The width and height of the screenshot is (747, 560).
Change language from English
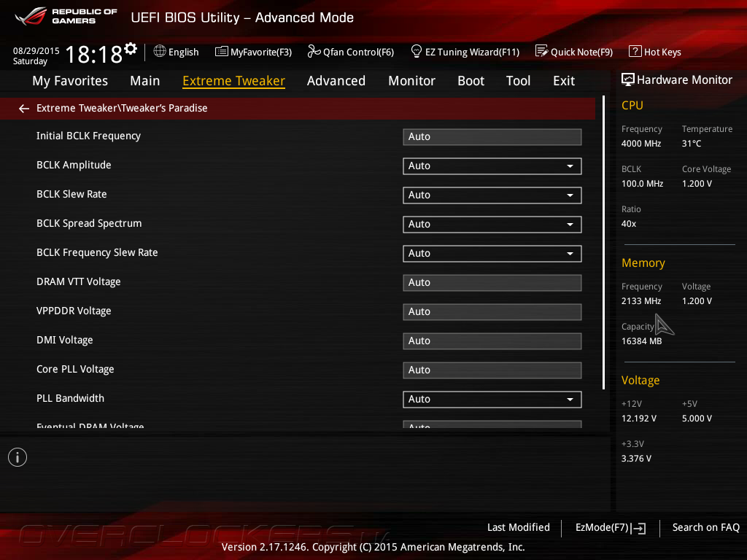pyautogui.click(x=177, y=52)
